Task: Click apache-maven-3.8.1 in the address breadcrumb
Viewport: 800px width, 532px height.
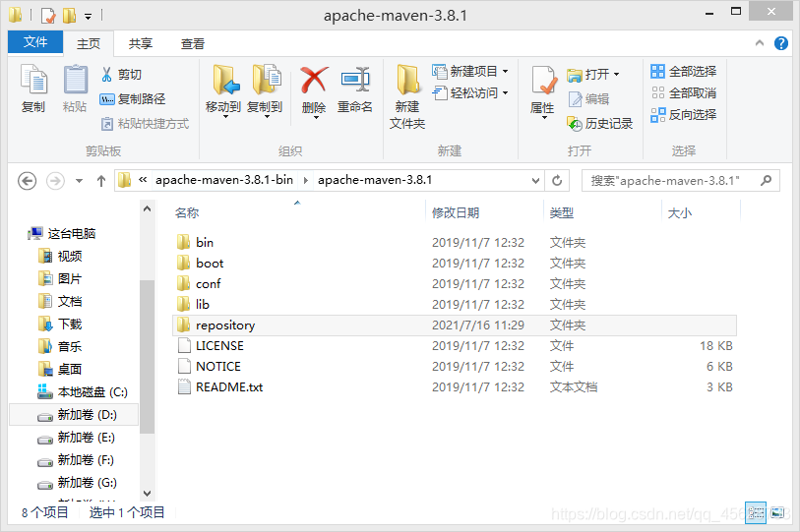Action: 375,180
